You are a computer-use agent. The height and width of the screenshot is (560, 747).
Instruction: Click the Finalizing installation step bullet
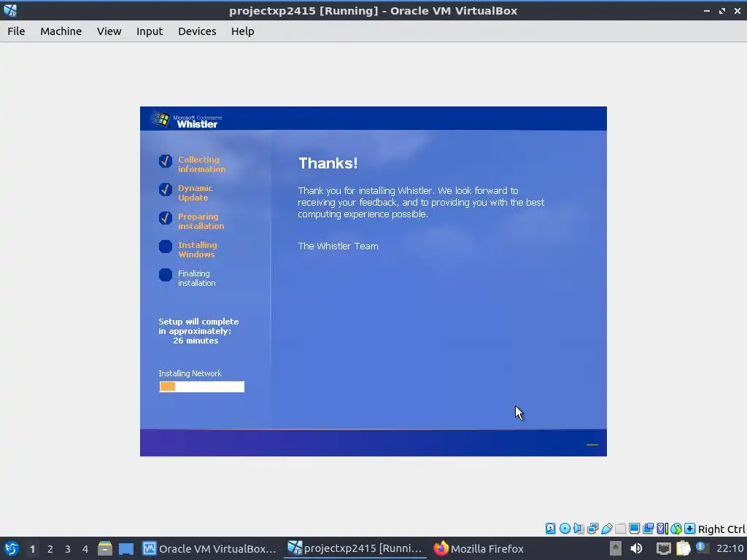pos(166,275)
